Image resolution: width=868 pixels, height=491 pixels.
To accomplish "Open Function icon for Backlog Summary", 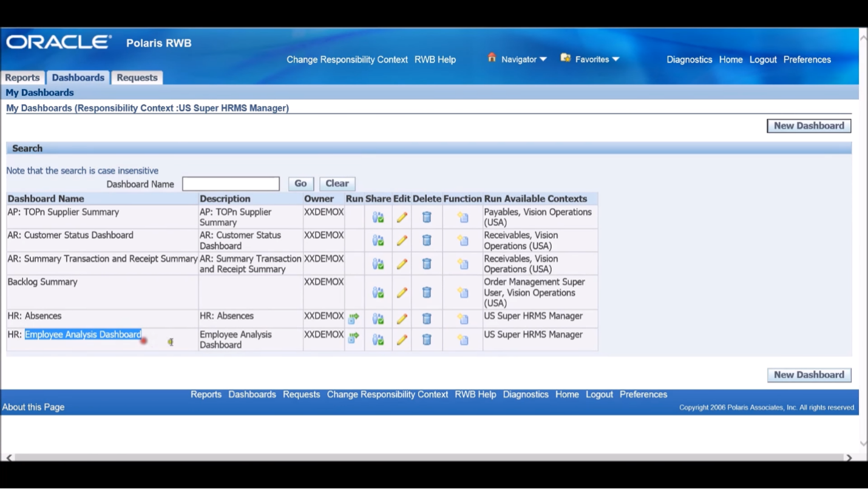I will (463, 293).
